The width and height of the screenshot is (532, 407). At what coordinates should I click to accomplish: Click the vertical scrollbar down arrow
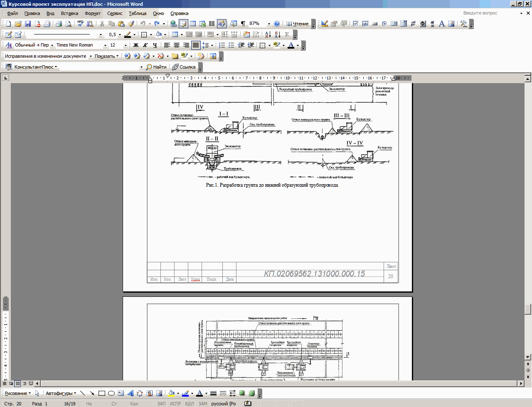pyautogui.click(x=528, y=357)
